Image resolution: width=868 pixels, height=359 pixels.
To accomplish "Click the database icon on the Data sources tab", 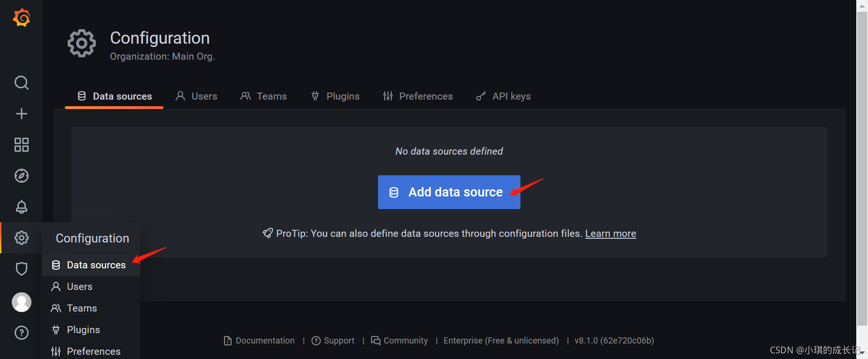I will pyautogui.click(x=82, y=96).
